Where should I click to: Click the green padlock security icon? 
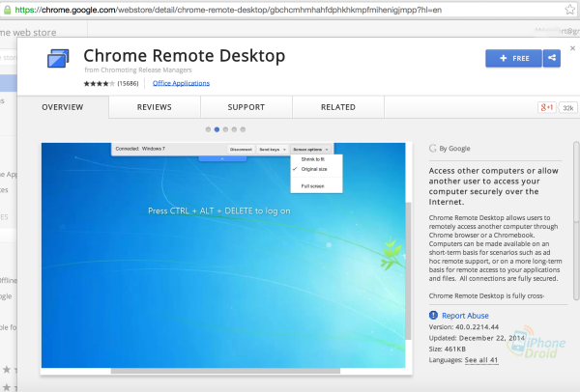point(7,10)
